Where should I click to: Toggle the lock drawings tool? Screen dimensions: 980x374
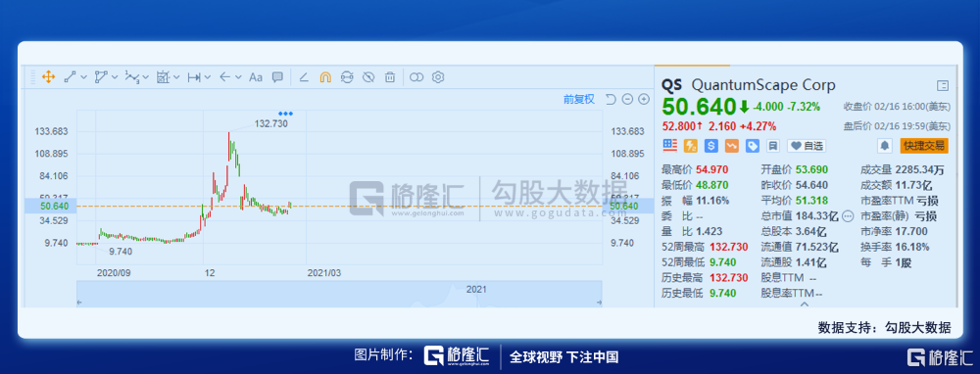coord(347,77)
